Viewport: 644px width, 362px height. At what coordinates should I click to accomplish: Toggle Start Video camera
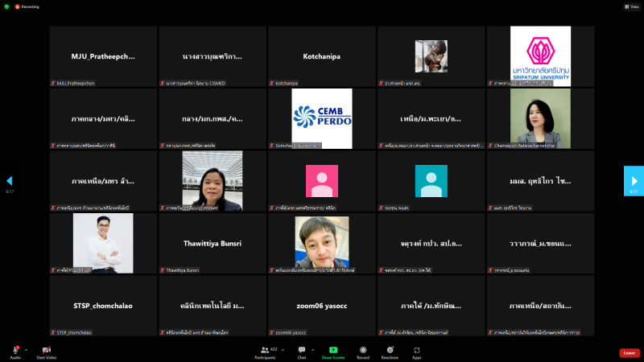(x=46, y=350)
